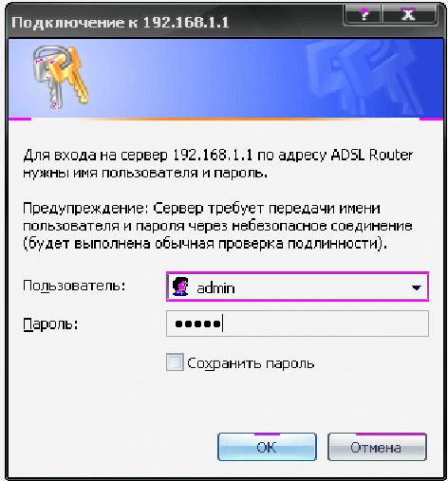Open help with the question mark button
Viewport: 448px width, 481px height.
pos(364,14)
